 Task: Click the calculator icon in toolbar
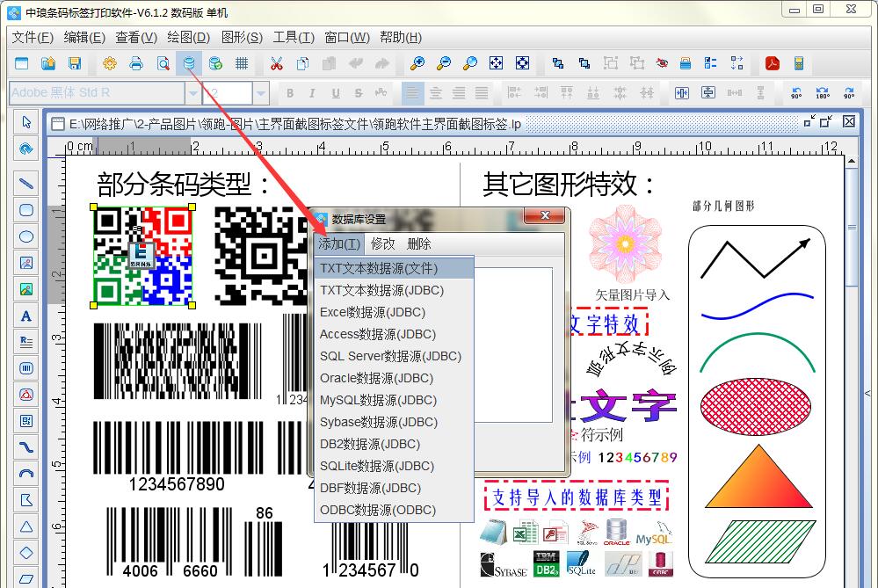pyautogui.click(x=799, y=63)
